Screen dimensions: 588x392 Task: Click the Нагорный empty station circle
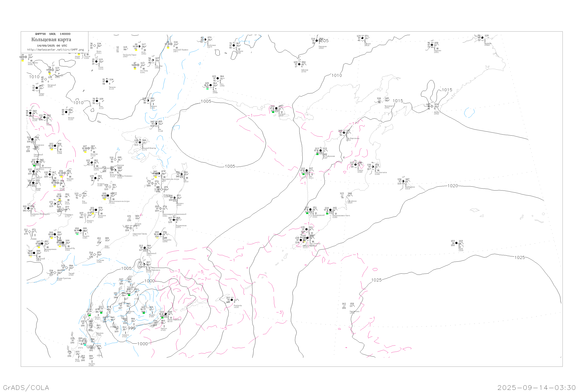coord(45,80)
